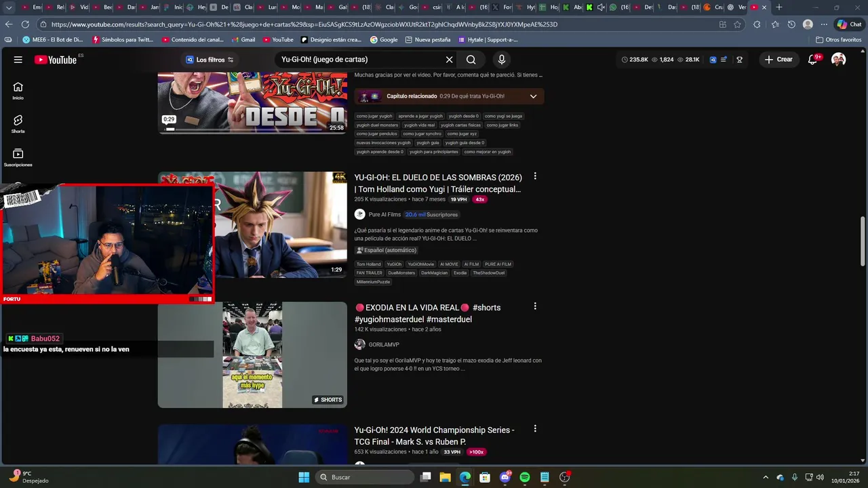
Task: Open browser settings three-dots menu
Action: [823, 24]
